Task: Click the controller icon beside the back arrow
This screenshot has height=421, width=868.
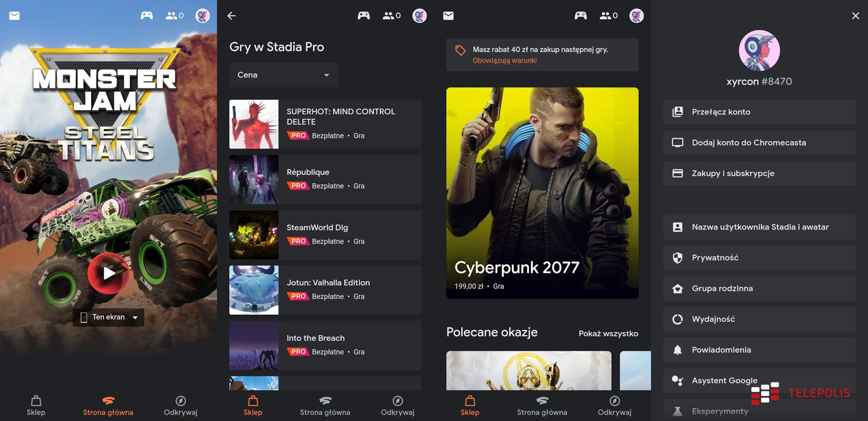Action: (364, 16)
